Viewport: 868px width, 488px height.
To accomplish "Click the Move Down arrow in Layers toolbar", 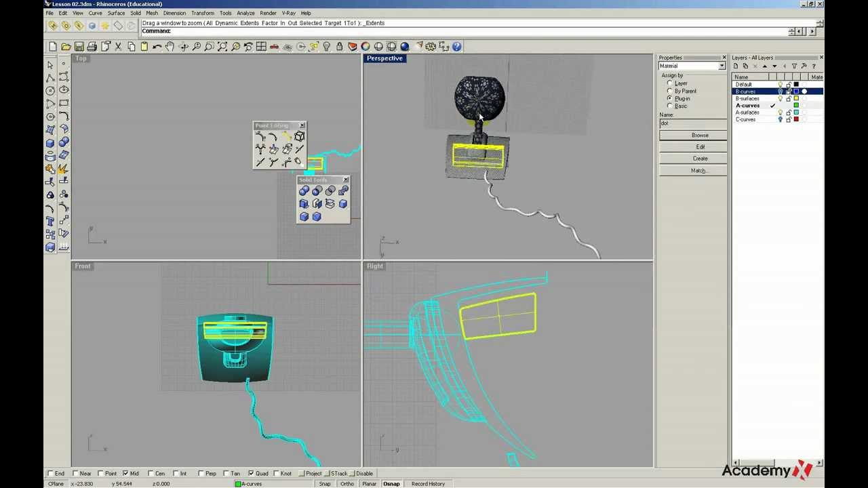I will pos(774,66).
